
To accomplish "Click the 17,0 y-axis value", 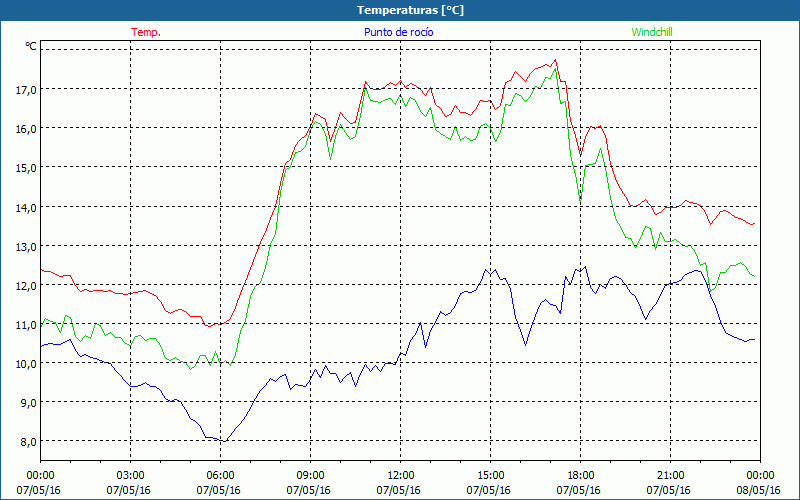I will coord(27,89).
